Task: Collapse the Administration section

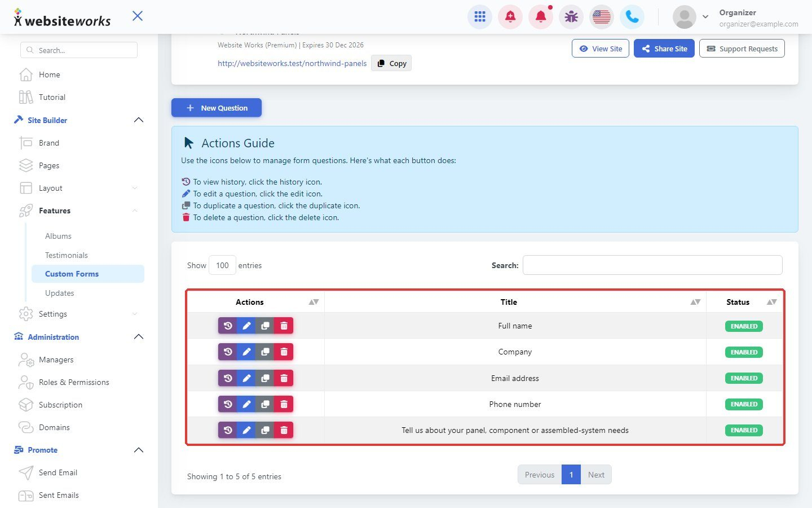Action: tap(139, 337)
